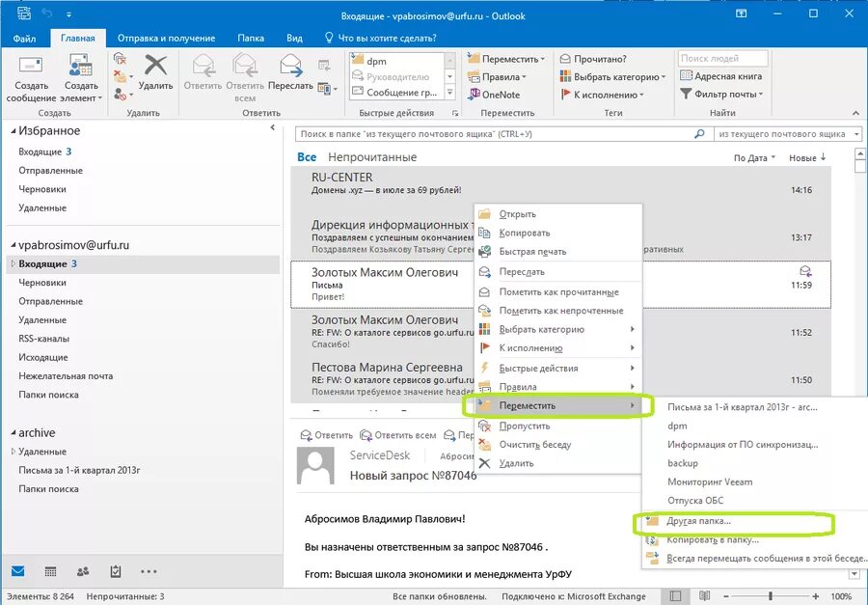
Task: Collapse the archive folder group
Action: (x=14, y=432)
